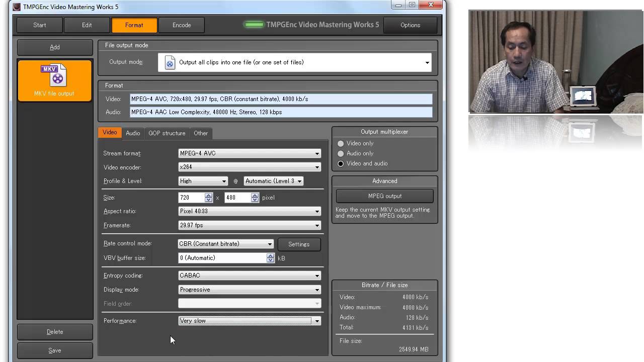Viewport: 644px width, 362px height.
Task: Click the Advanced section header
Action: (x=385, y=181)
